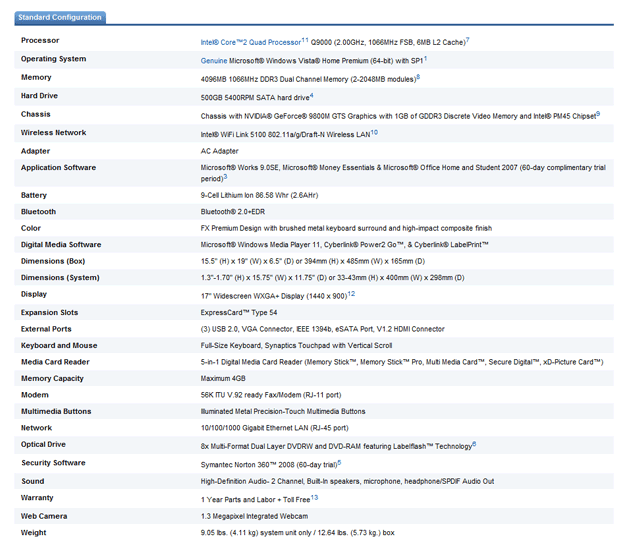The width and height of the screenshot is (625, 547).
Task: Select the Processor row label
Action: (x=40, y=40)
